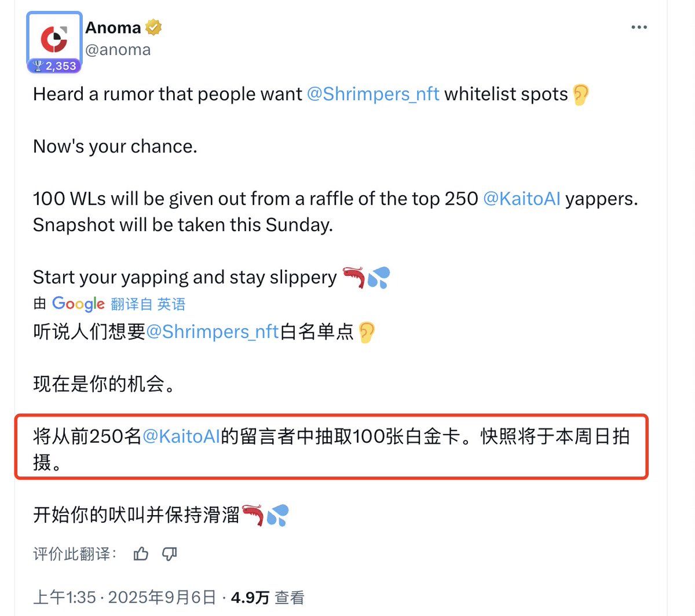The width and height of the screenshot is (695, 616).
Task: Click the gold verified badge next to Anoma
Action: point(153,27)
